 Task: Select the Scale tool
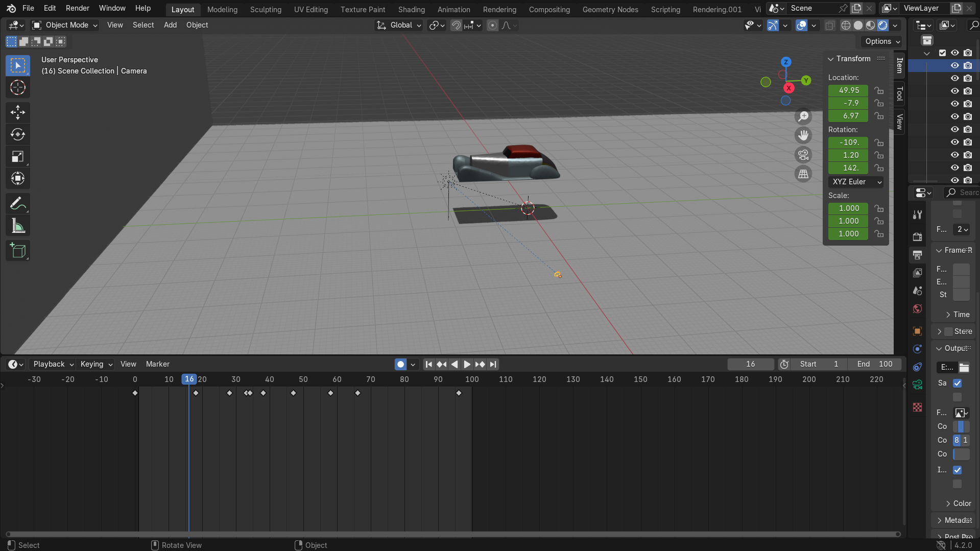[18, 156]
